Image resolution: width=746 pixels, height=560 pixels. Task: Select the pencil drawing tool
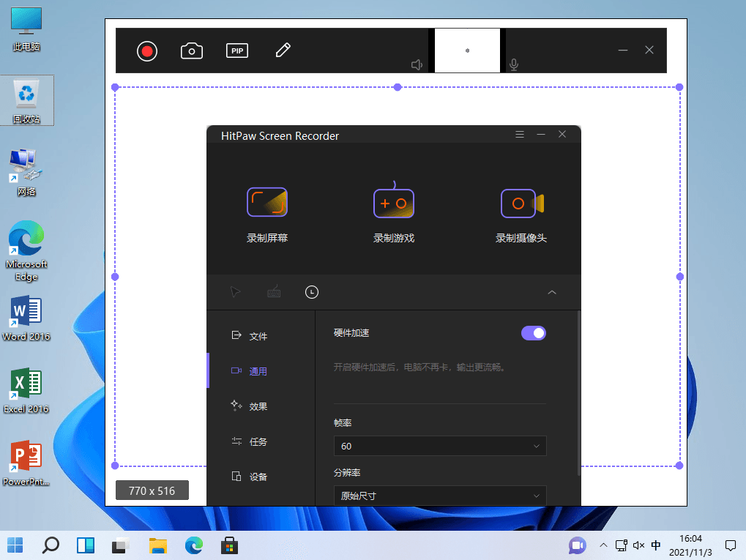pos(283,50)
